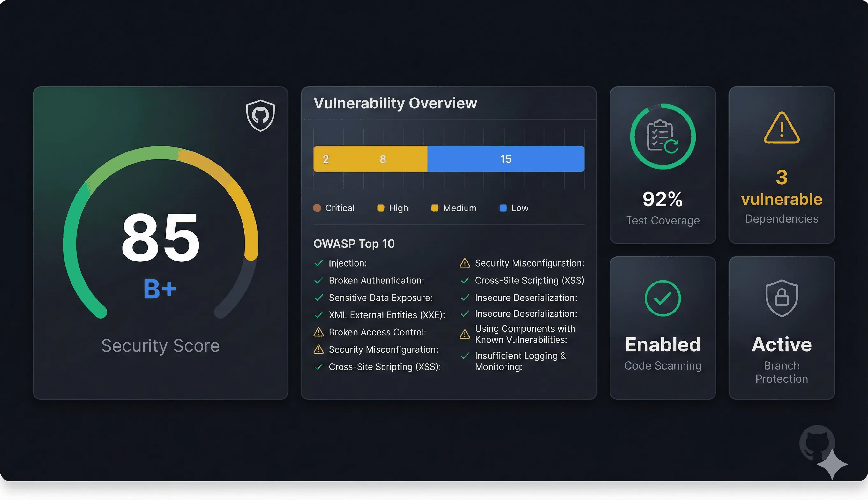Click the yellow Medium legend swatch
This screenshot has width=868, height=500.
(x=435, y=208)
